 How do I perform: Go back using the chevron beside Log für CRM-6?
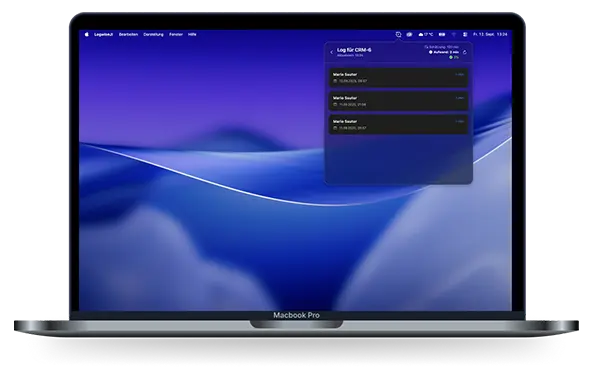(x=331, y=52)
